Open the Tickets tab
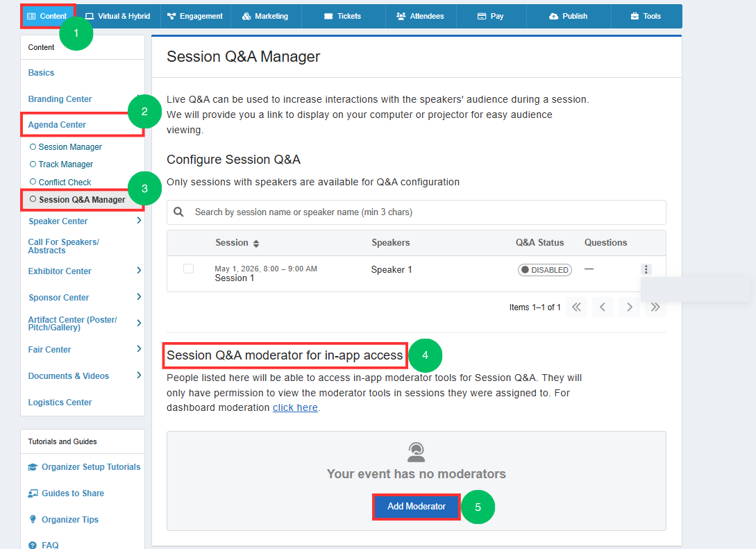The image size is (756, 549). (343, 17)
